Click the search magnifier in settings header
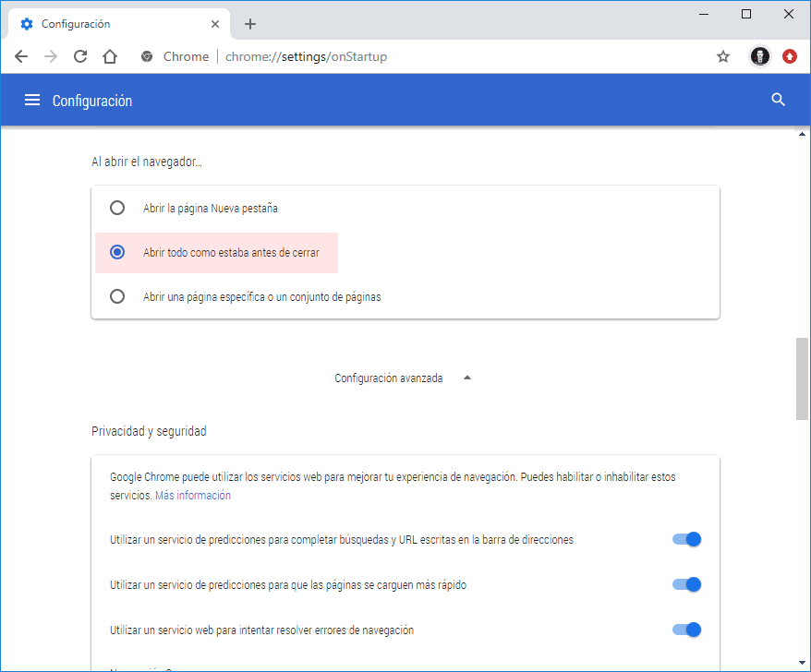This screenshot has width=811, height=672. tap(778, 100)
